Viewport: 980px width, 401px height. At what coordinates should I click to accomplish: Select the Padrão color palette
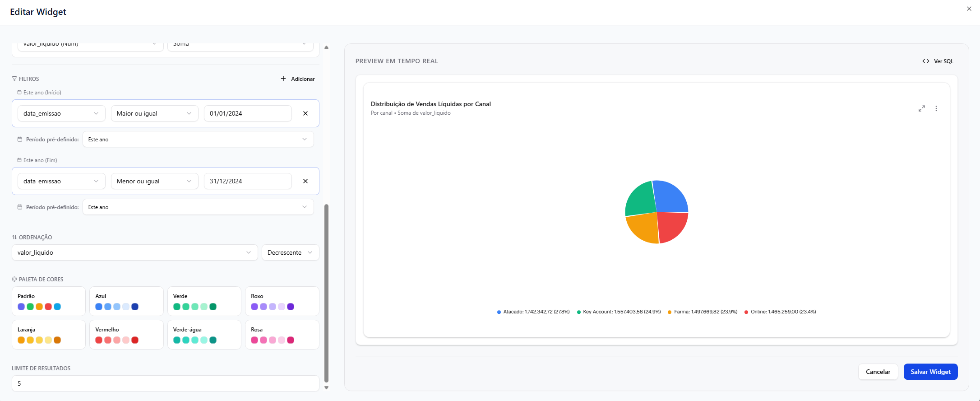[49, 301]
